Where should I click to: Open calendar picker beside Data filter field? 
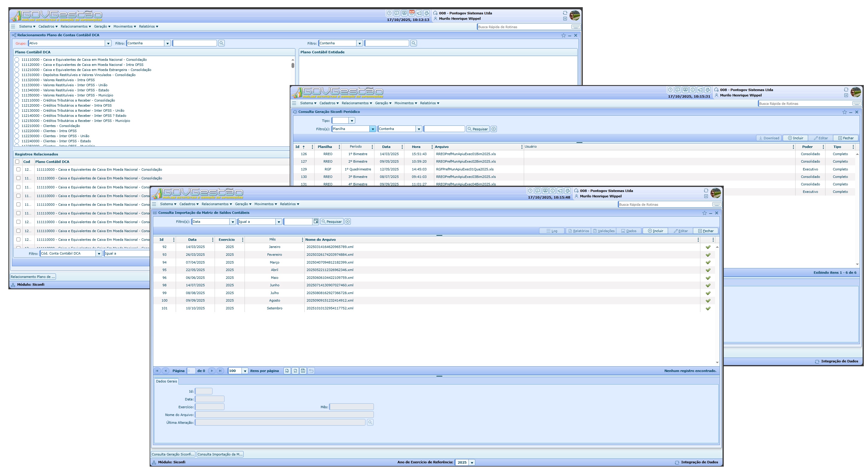point(316,222)
